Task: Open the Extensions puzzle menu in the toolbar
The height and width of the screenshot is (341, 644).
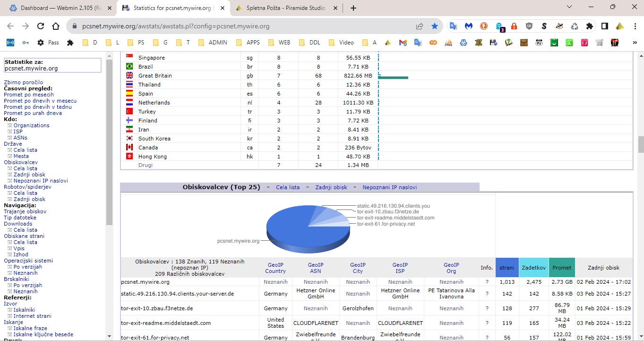Action: 590,26
